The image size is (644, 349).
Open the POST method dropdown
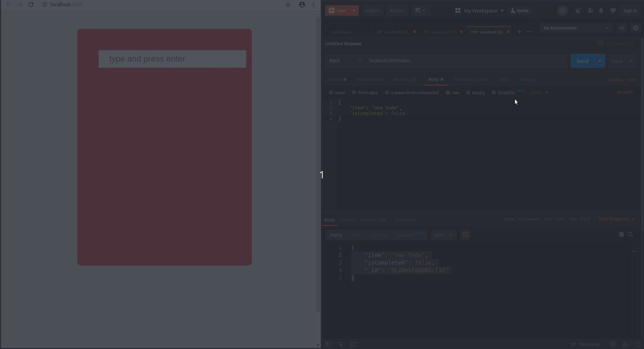pyautogui.click(x=345, y=61)
